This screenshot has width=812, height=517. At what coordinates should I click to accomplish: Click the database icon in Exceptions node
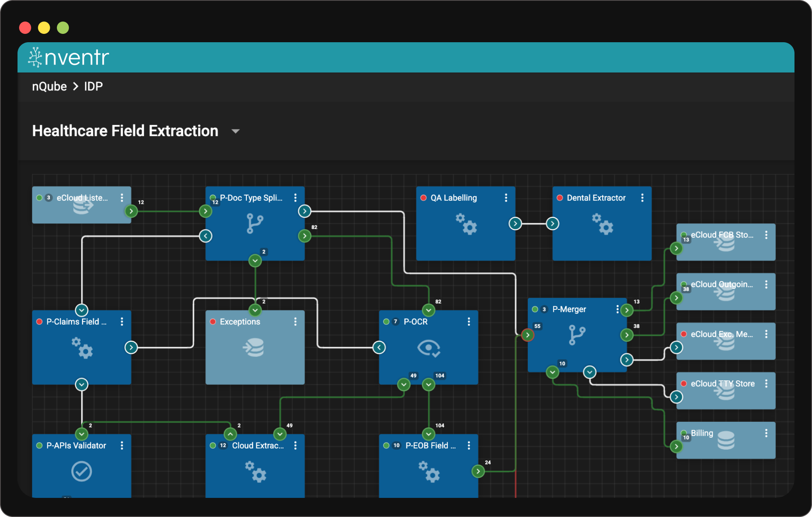[254, 347]
